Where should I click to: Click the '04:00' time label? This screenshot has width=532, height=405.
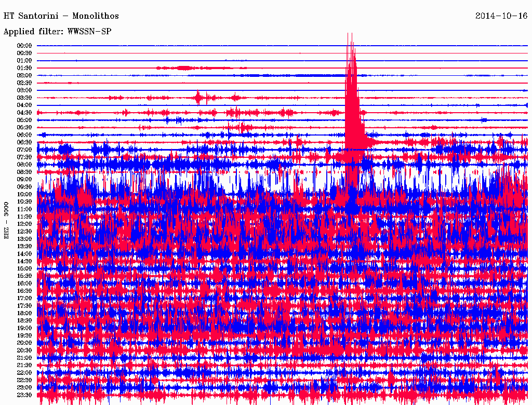[x=24, y=105]
